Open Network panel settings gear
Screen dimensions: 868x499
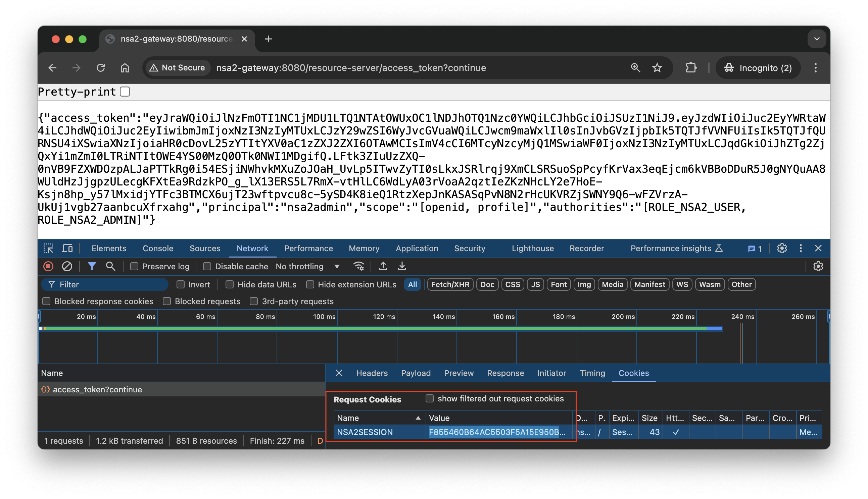point(818,266)
